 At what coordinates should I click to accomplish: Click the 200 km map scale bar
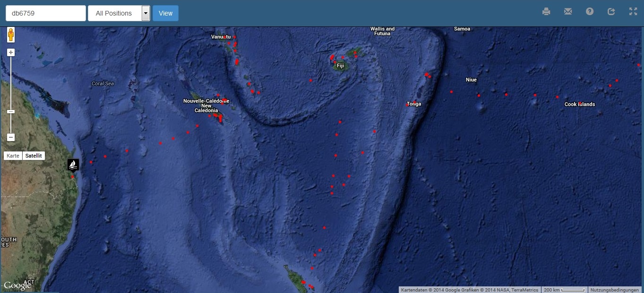tap(564, 290)
